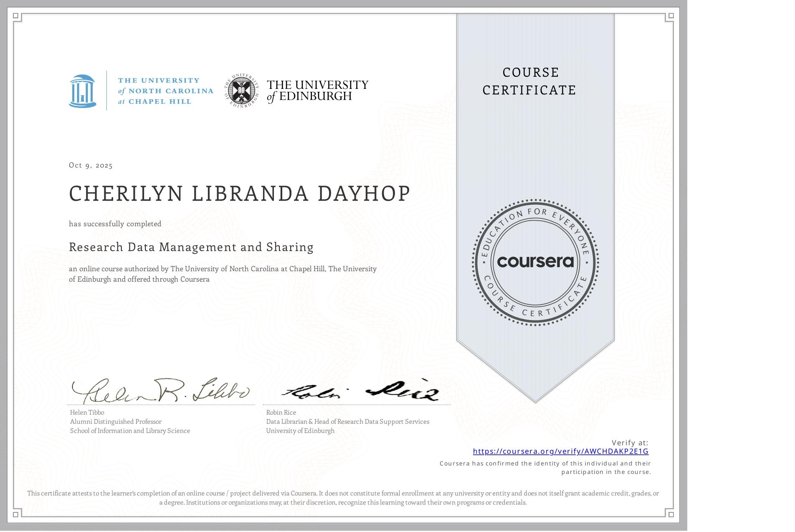This screenshot has width=795, height=532.
Task: Click the 'has successfully completed' text
Action: [115, 224]
